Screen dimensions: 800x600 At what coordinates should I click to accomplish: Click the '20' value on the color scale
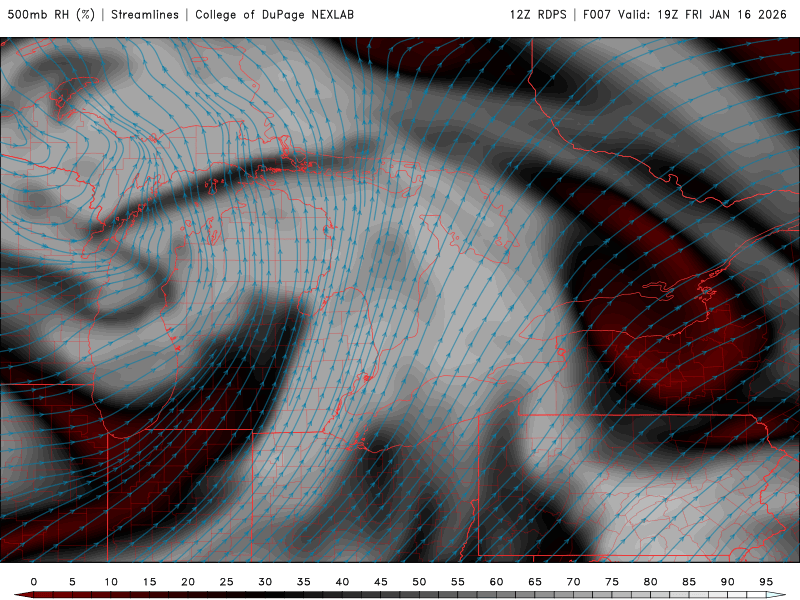[x=188, y=582]
